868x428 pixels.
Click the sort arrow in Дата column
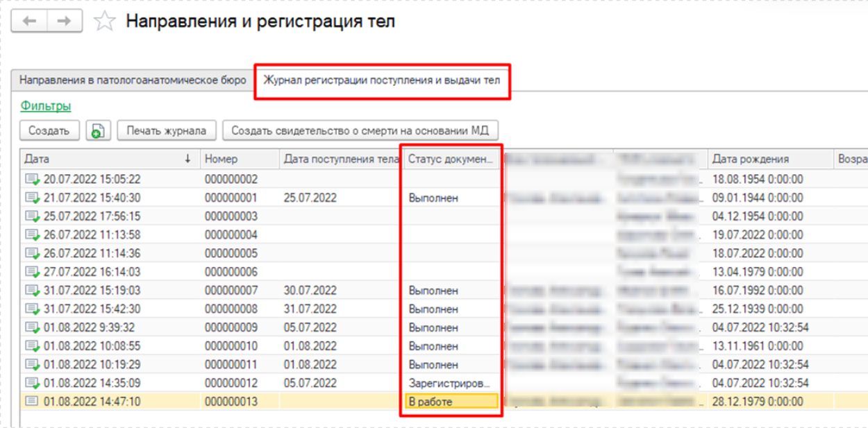pos(187,159)
